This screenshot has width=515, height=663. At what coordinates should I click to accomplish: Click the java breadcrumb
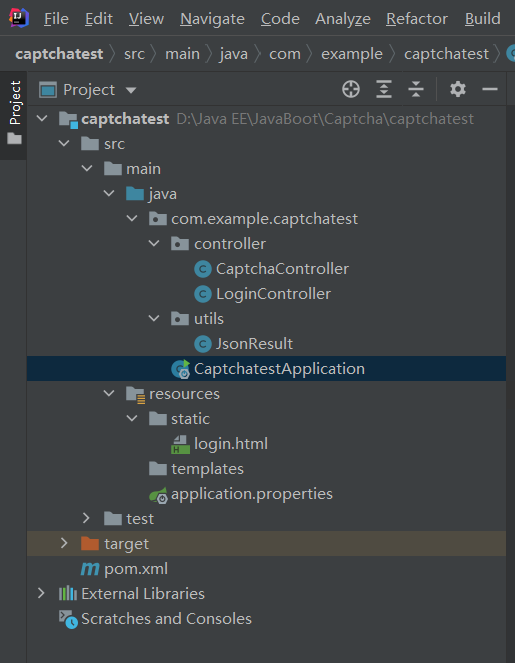234,54
